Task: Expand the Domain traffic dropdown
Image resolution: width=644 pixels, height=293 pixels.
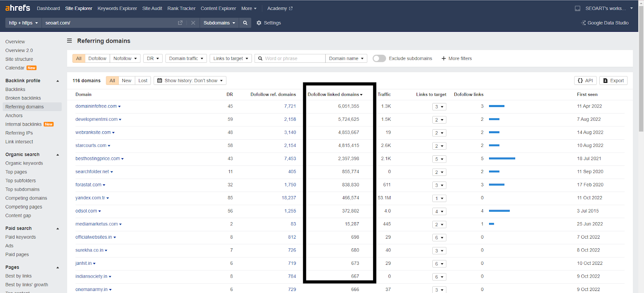Action: (186, 58)
